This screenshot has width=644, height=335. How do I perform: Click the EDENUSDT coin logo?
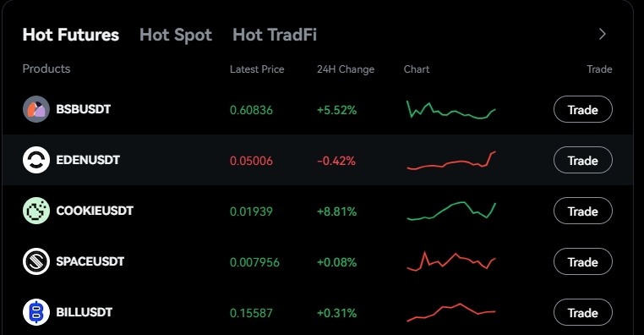click(x=36, y=160)
